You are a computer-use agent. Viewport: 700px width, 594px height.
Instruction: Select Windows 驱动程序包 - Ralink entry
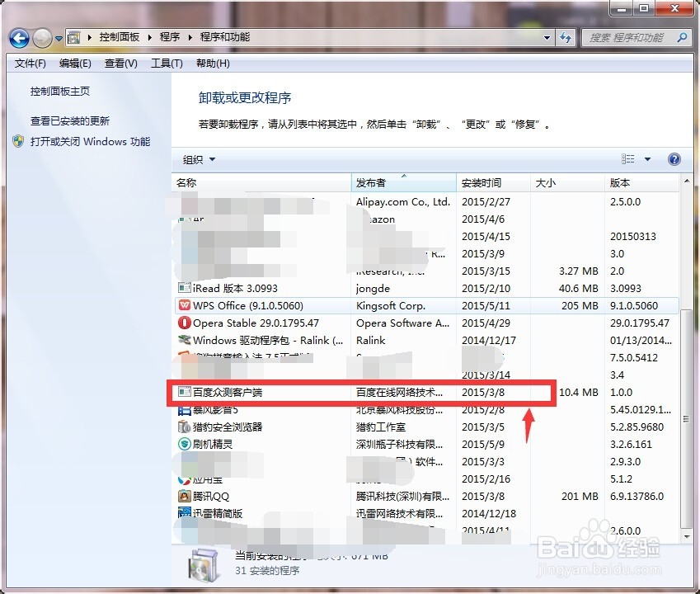point(426,341)
